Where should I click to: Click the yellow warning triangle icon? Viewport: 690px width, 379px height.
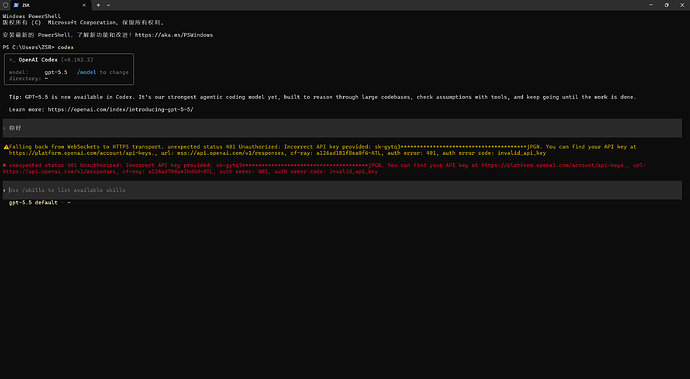(6, 147)
